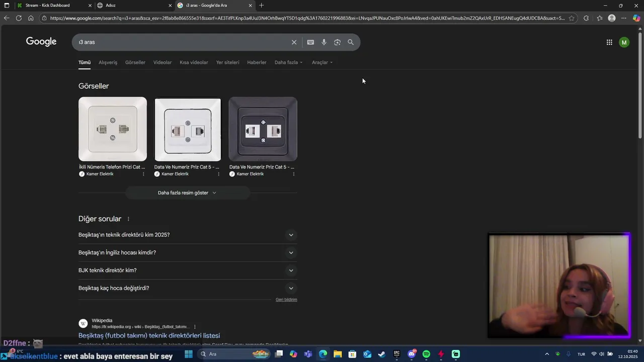Screen dimensions: 644x362
Task: Open Wikipedia result more options
Action: [195, 327]
